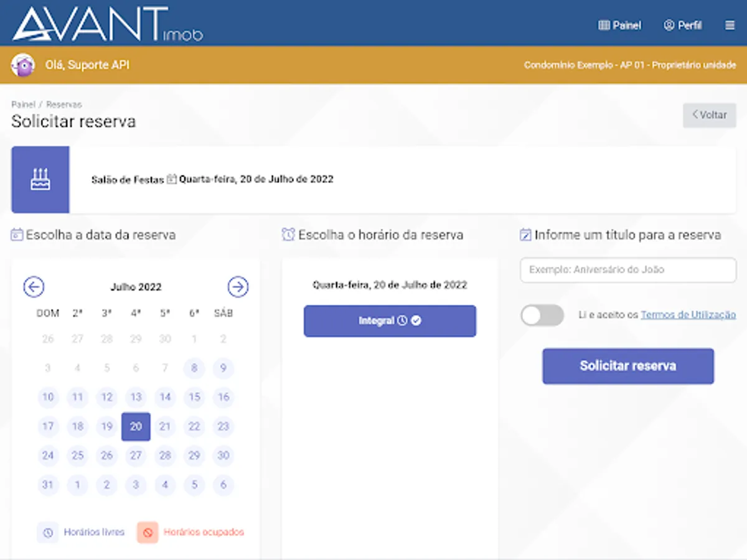Open the Termos de Utilização link

pos(688,315)
